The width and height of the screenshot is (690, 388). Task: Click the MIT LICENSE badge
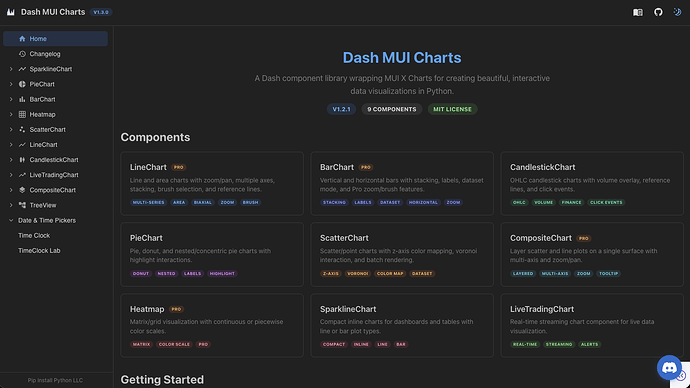tap(452, 109)
